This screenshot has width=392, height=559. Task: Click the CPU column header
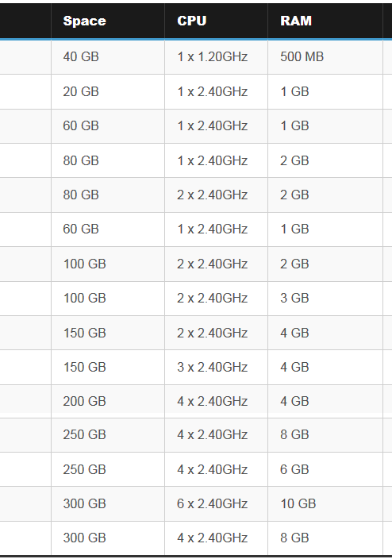coord(216,21)
